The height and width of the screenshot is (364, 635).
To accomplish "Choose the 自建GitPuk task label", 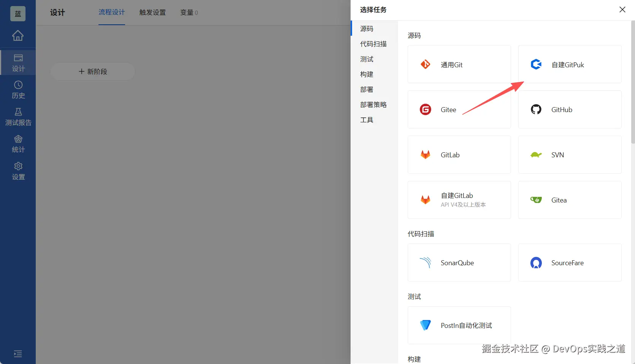I will (x=568, y=65).
